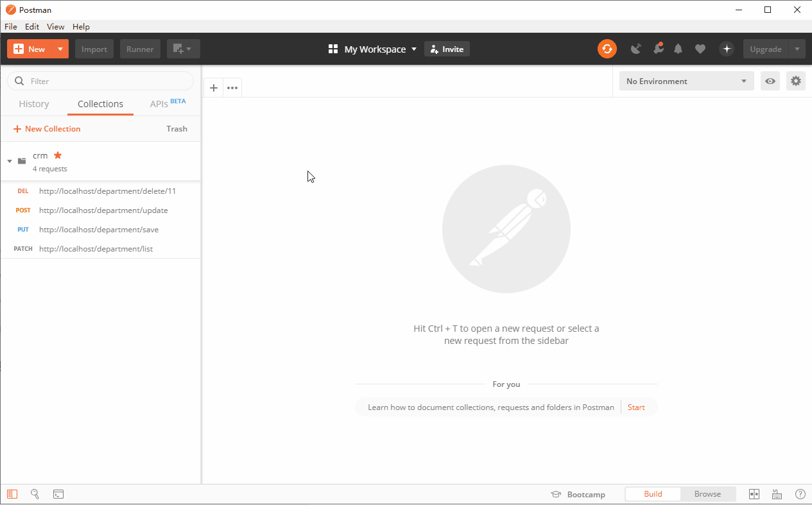
Task: Open the PATCH department/list request
Action: (100, 249)
